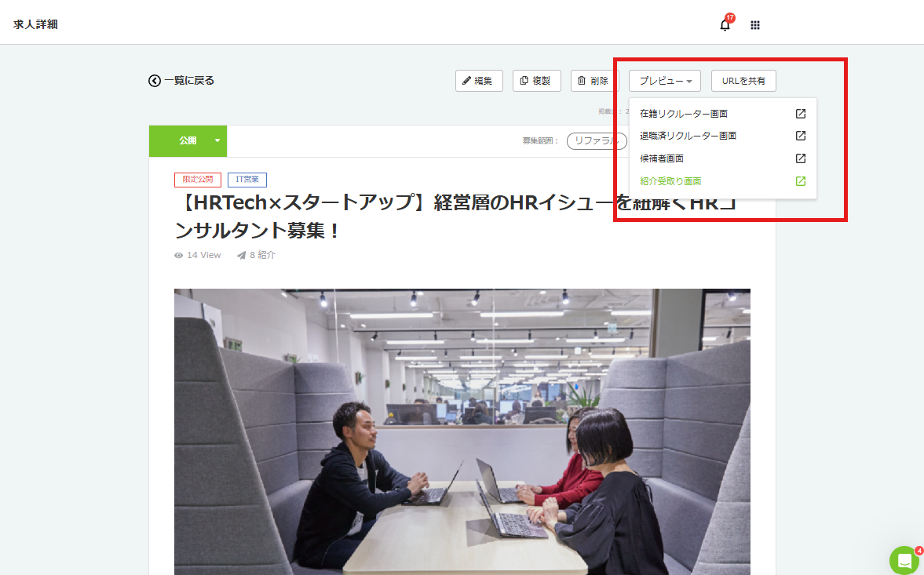
Task: Open the apps grid icon top right
Action: [754, 24]
